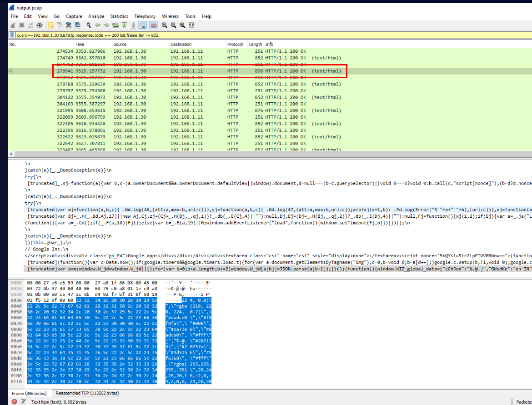Click the Zoom in text icon

165,25
